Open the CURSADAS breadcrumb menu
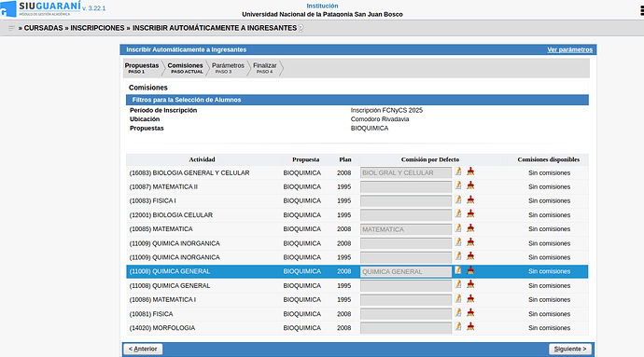The width and height of the screenshot is (644, 357). (43, 28)
